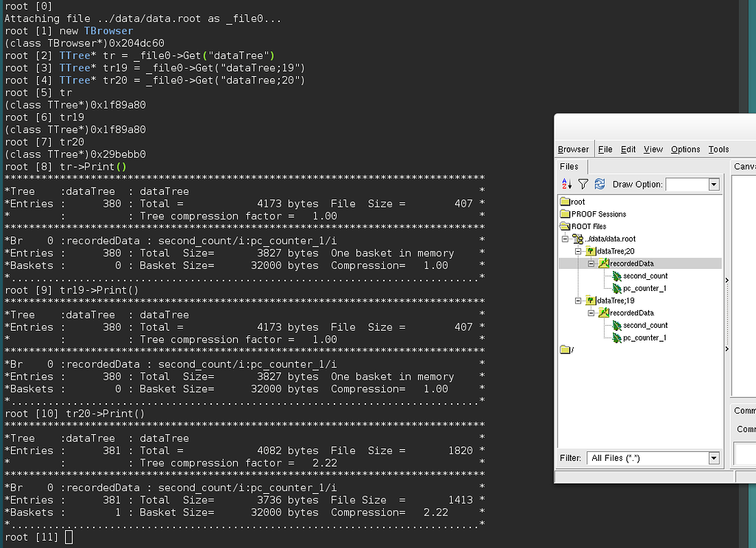The height and width of the screenshot is (548, 756).
Task: Select pc_counter_1 leaf under dataTree;19
Action: (645, 338)
